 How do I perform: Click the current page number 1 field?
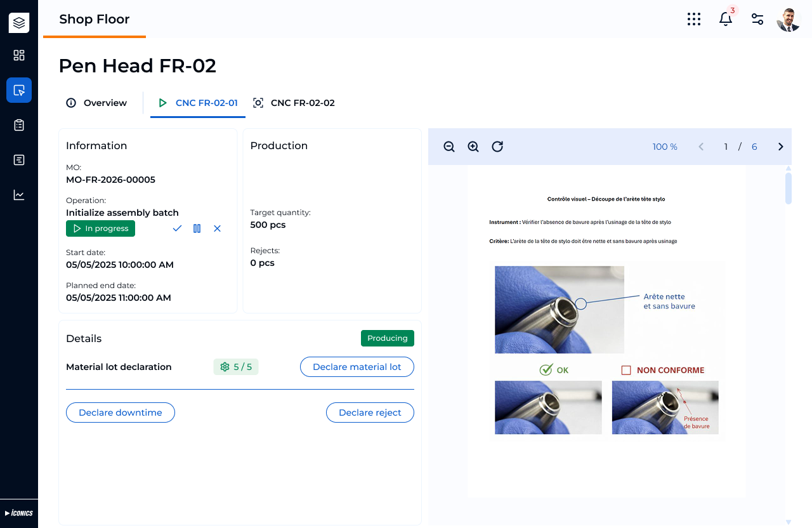pyautogui.click(x=726, y=147)
